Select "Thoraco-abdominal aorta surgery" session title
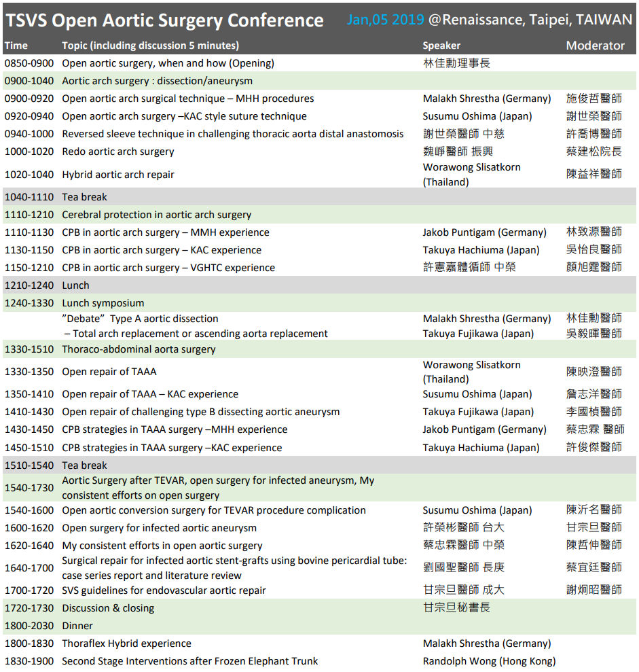This screenshot has width=639, height=672. 139,349
